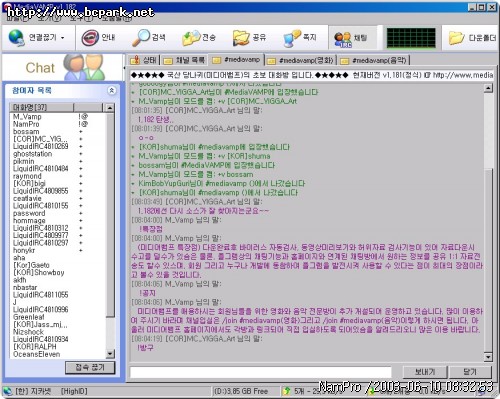Image resolution: width=500 pixels, height=399 pixels.
Task: Select user hommage
Action: [x=29, y=221]
